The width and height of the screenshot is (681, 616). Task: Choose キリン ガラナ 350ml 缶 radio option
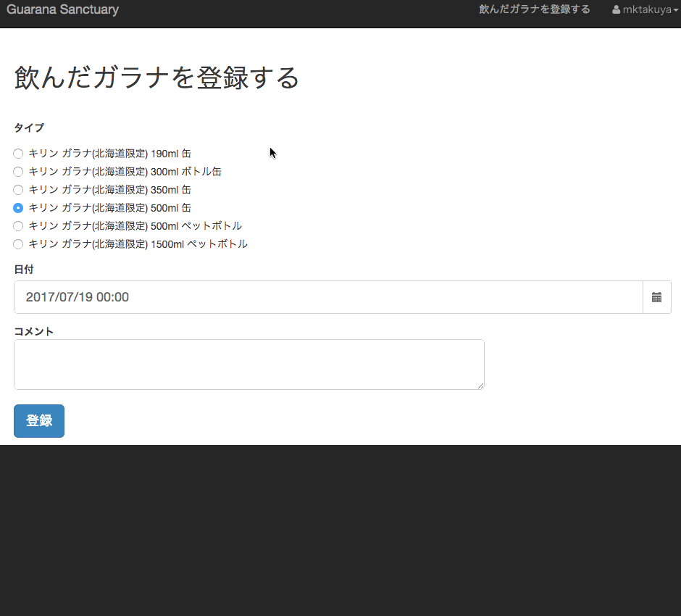coord(18,190)
